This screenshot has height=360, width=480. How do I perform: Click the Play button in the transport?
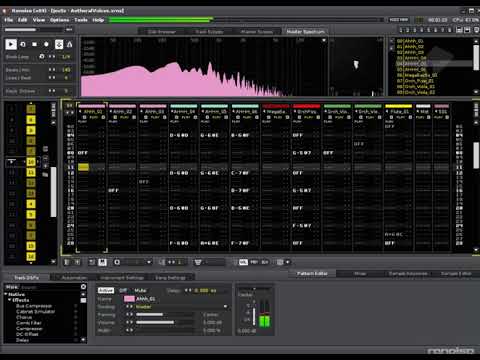tap(11, 44)
